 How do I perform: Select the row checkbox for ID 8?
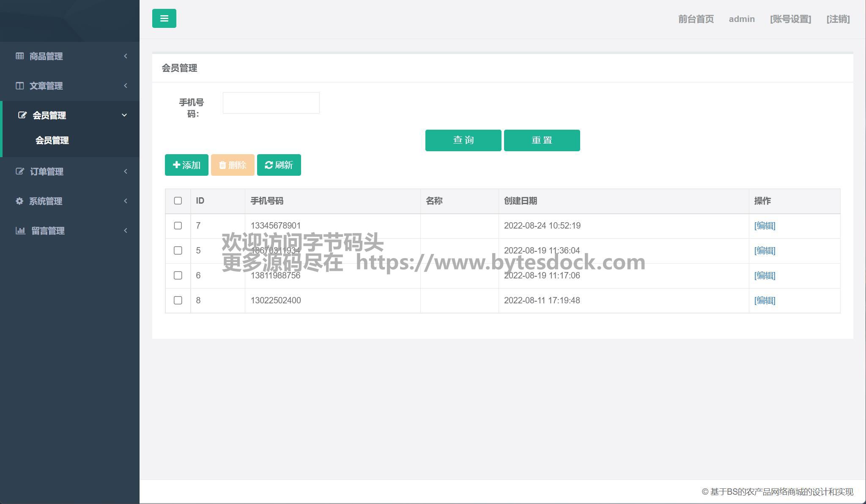click(x=178, y=300)
